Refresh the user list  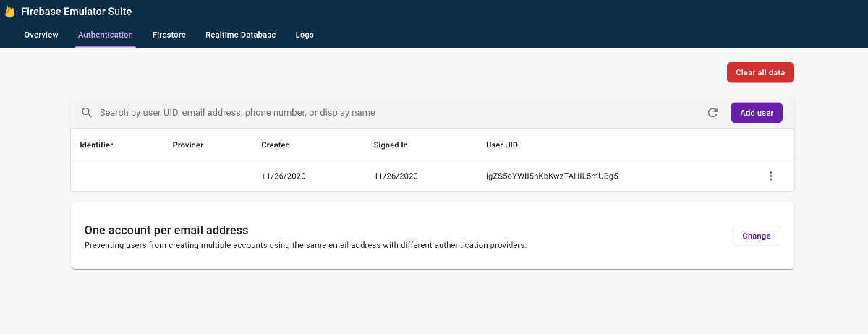[712, 113]
